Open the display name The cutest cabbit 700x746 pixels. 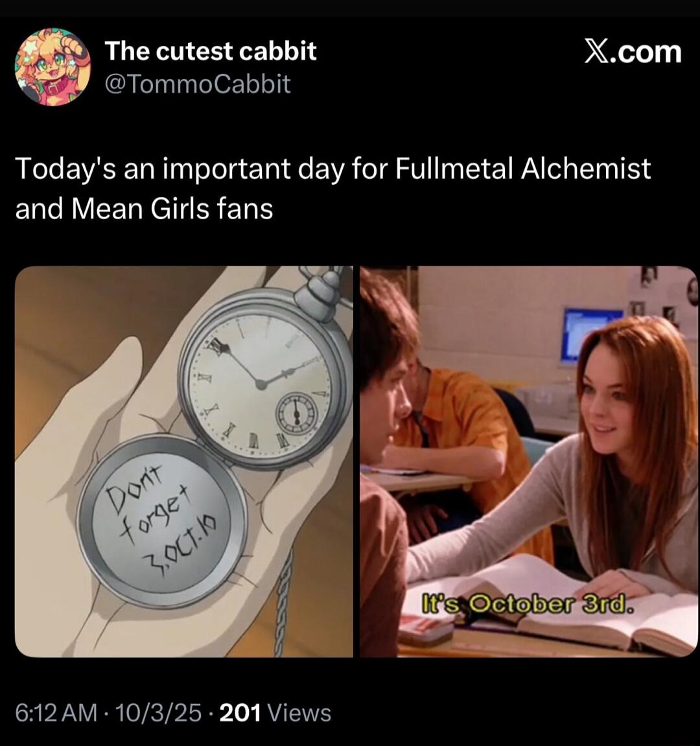pos(211,51)
